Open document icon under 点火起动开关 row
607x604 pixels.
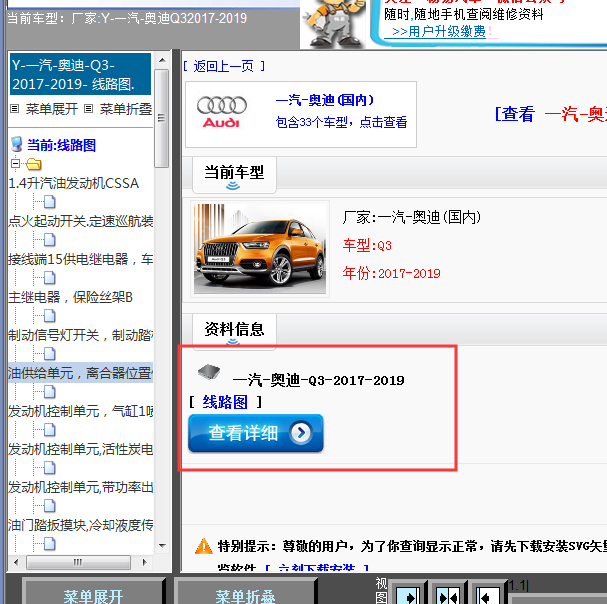coord(50,240)
